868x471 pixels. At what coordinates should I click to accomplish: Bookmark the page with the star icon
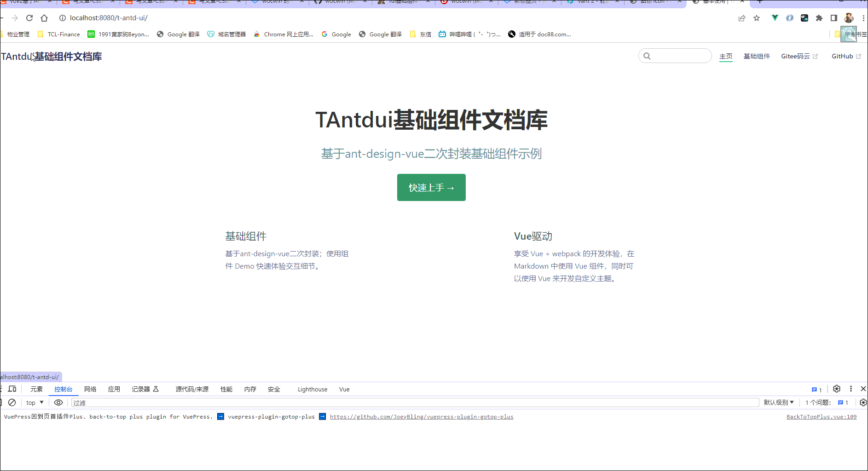coord(757,18)
